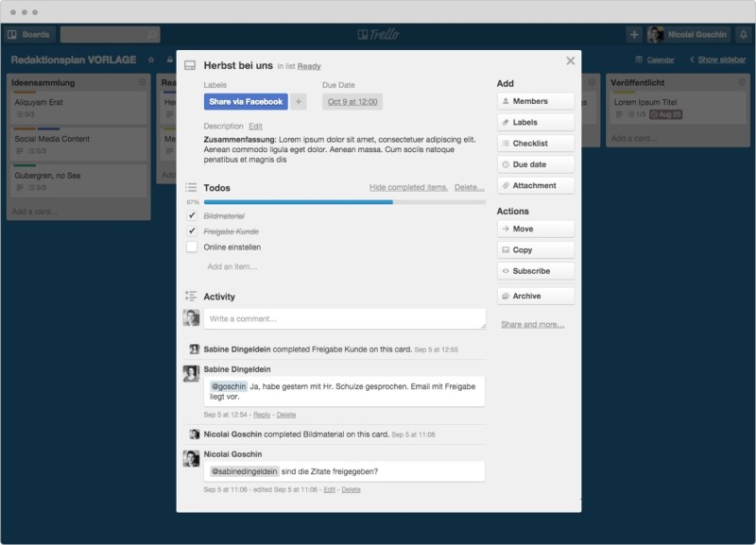756x545 pixels.
Task: Open the Gubergren, no Sea card
Action: (78, 179)
